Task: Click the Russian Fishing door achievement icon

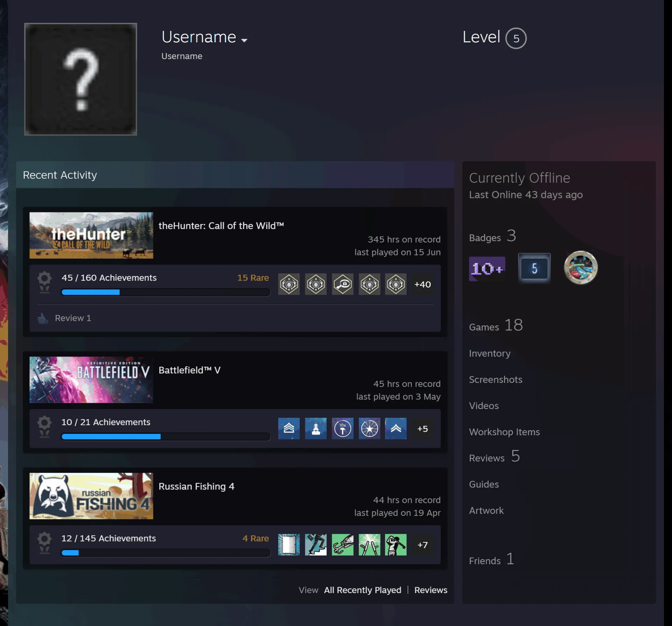Action: click(x=289, y=544)
